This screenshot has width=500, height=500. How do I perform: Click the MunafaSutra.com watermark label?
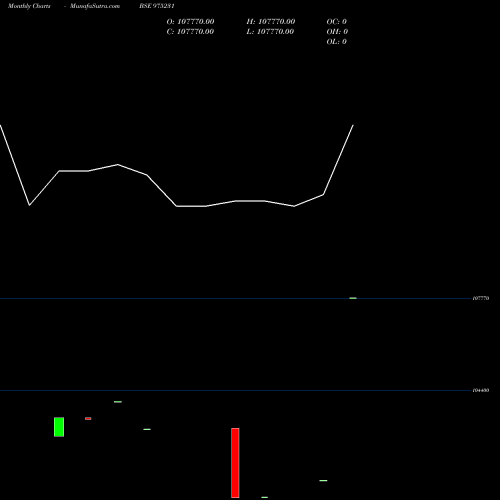[x=95, y=6]
